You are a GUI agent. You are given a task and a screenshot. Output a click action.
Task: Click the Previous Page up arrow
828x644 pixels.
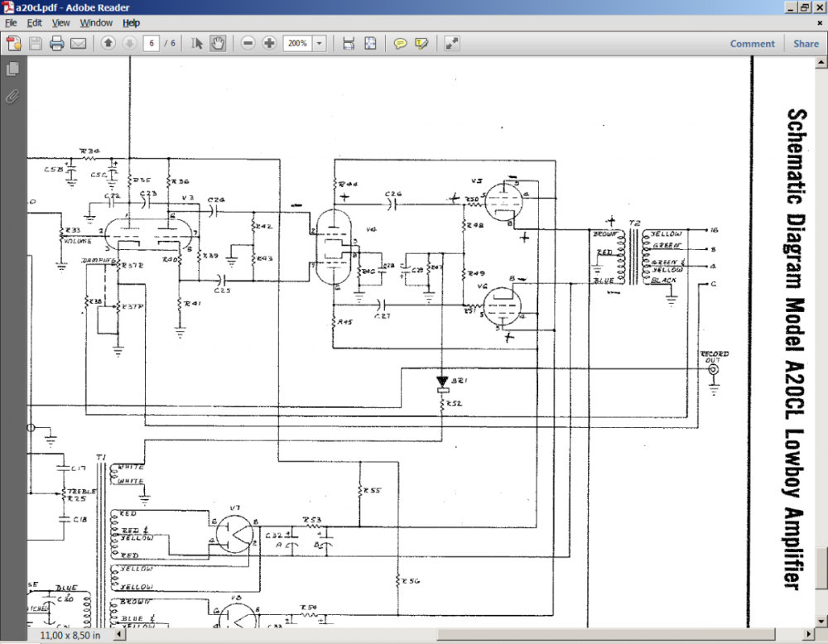point(108,43)
